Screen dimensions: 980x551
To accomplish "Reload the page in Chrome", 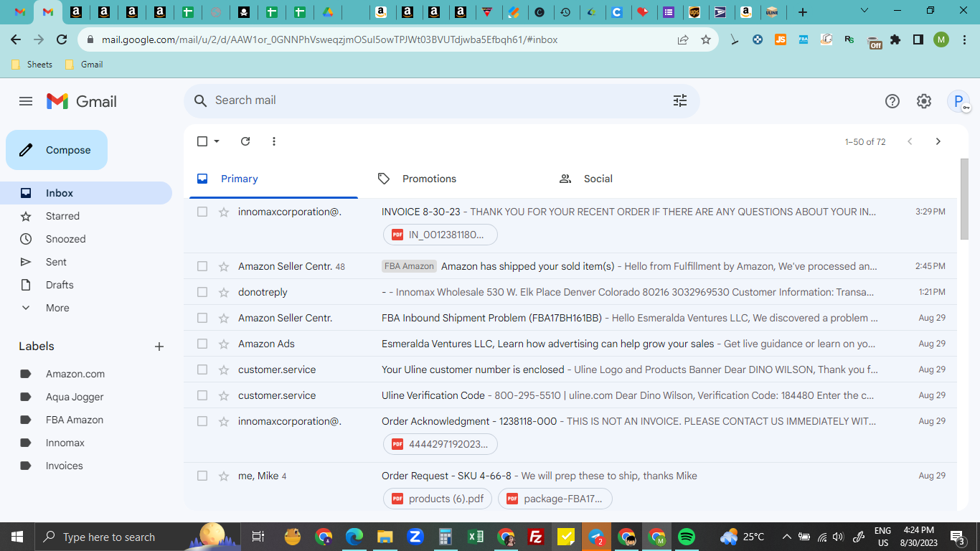I will pos(62,40).
